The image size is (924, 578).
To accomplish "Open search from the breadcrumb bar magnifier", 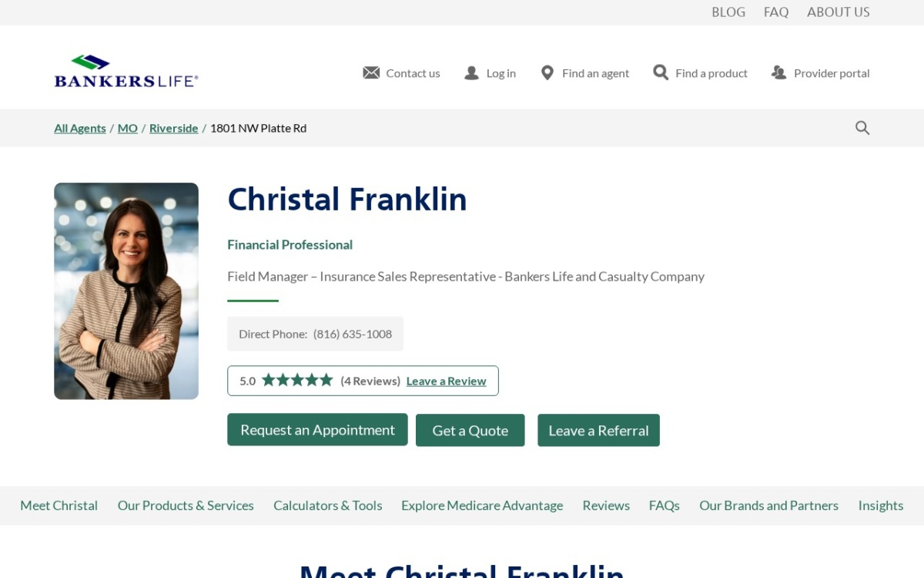I will point(862,128).
